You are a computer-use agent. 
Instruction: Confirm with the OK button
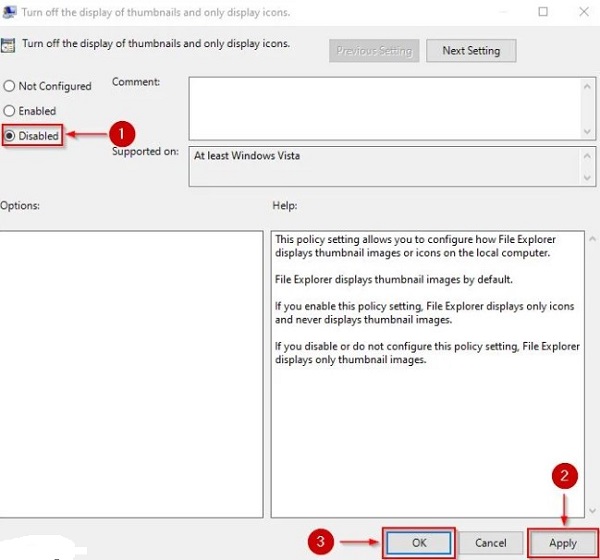tap(419, 543)
